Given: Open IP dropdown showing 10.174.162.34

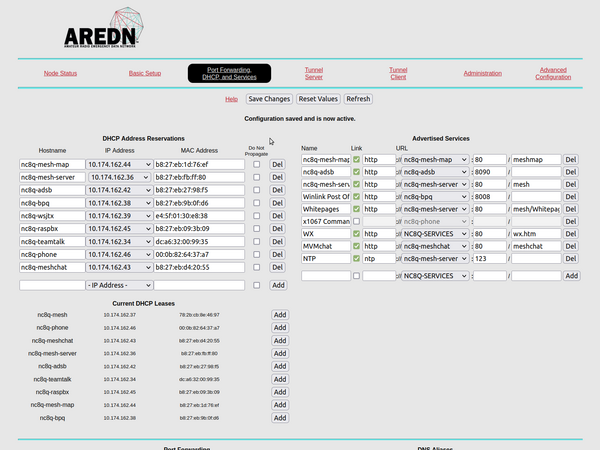Looking at the screenshot, I should (x=119, y=242).
